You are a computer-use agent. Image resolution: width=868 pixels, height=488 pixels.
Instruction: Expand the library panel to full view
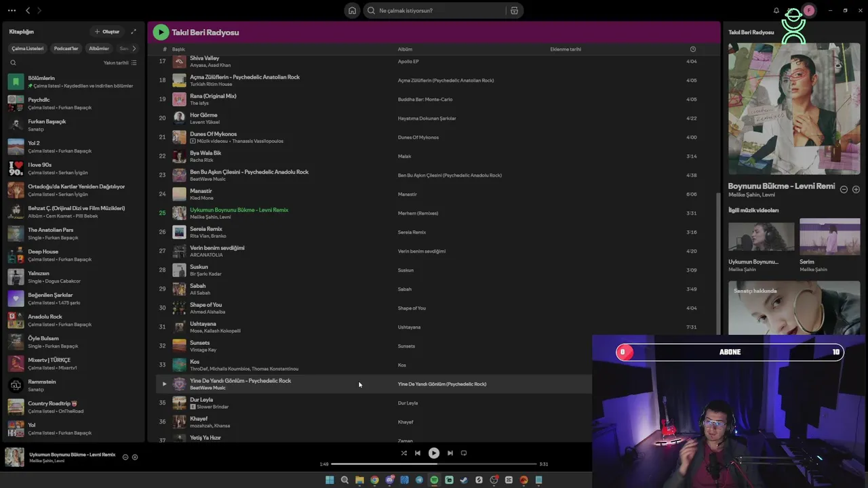[x=134, y=31]
